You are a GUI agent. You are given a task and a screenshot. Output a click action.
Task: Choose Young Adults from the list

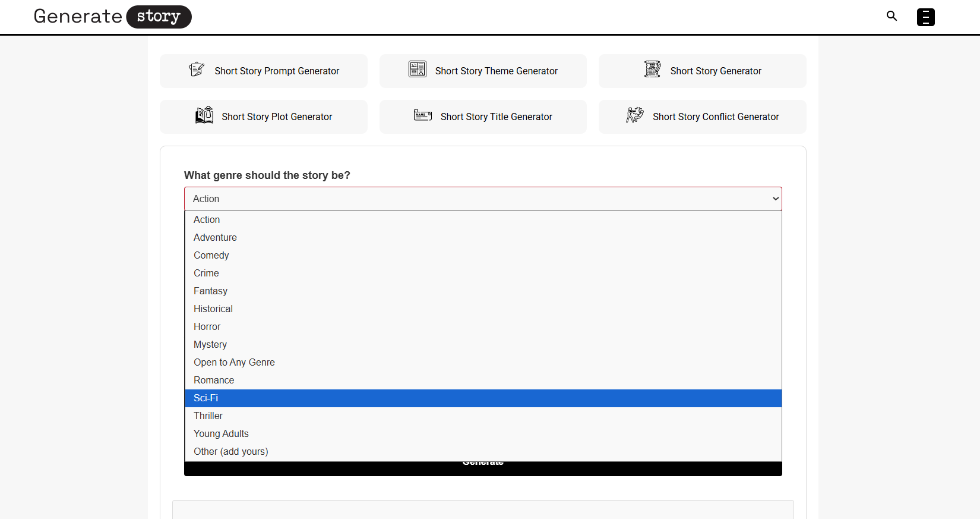point(221,434)
